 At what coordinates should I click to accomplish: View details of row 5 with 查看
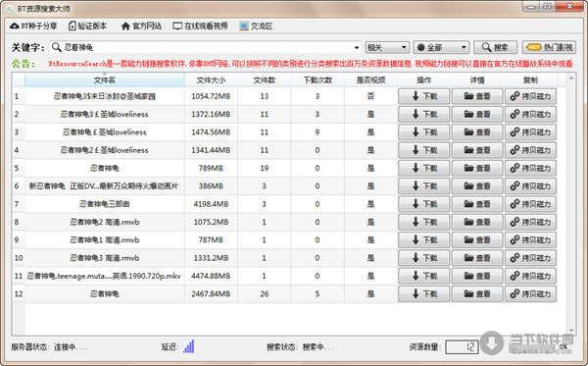click(x=477, y=168)
